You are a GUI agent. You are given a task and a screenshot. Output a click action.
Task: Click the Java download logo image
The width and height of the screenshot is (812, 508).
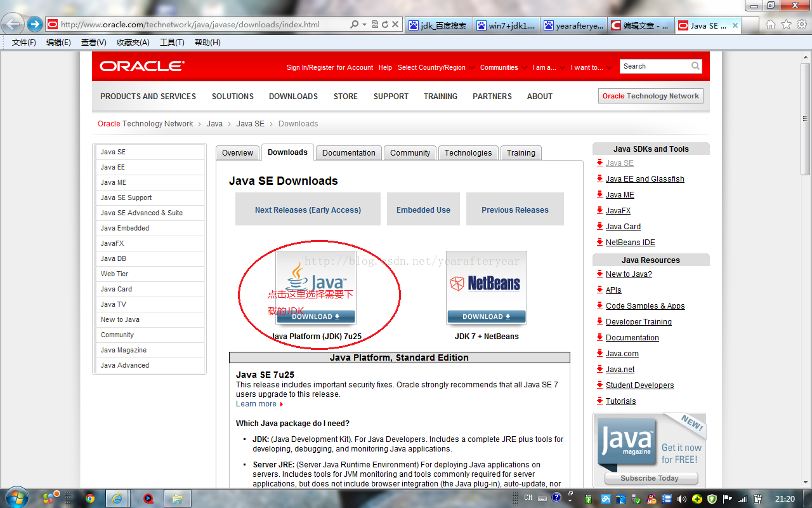coord(315,281)
